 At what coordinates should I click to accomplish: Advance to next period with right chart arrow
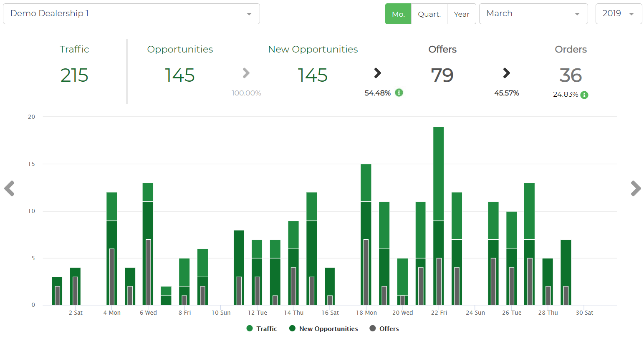click(x=635, y=188)
